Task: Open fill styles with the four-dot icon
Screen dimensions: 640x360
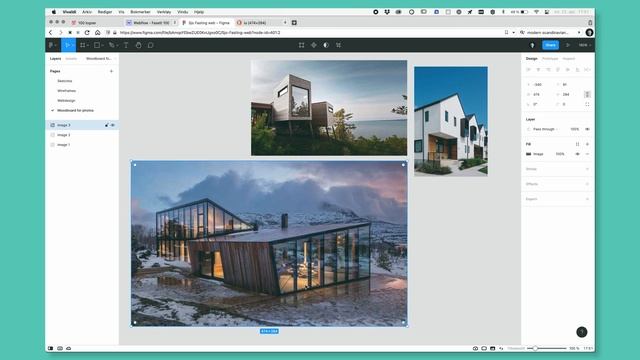Action: point(578,144)
